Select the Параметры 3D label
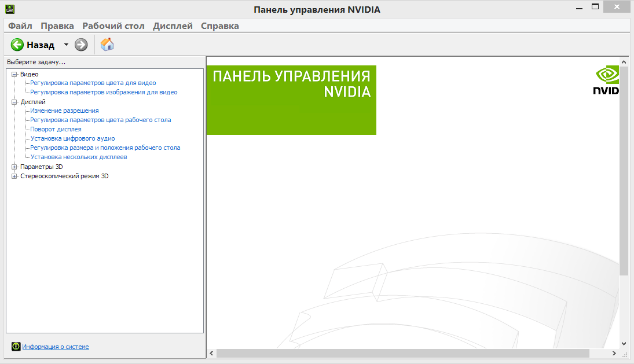The image size is (634, 364). pyautogui.click(x=42, y=167)
